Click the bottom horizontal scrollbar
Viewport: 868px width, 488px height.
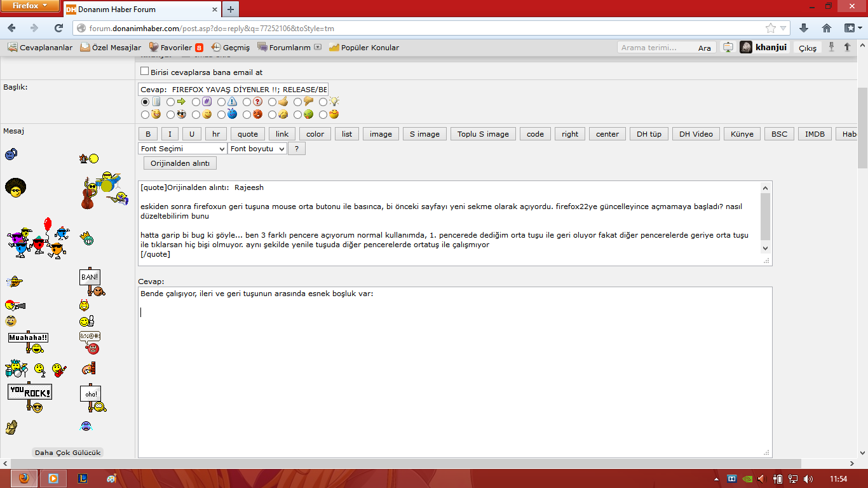429,463
